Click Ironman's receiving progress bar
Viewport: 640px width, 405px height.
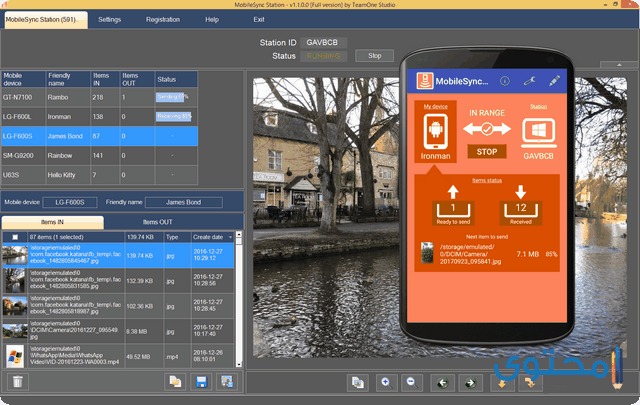tap(173, 117)
